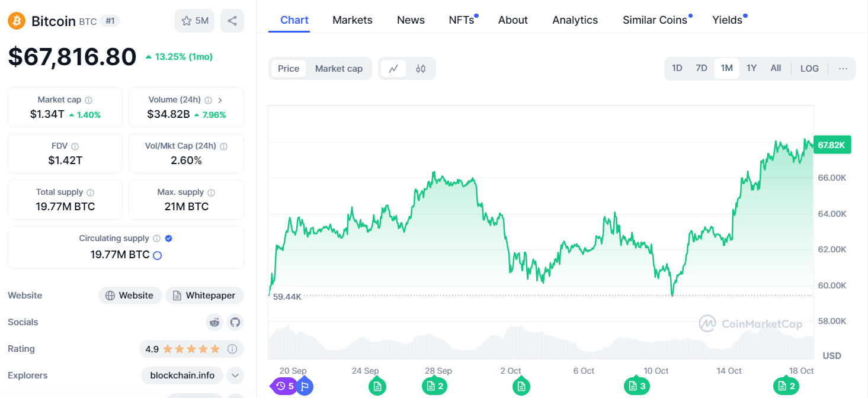The height and width of the screenshot is (398, 868).
Task: Enable LOG scale on chart
Action: (x=809, y=68)
